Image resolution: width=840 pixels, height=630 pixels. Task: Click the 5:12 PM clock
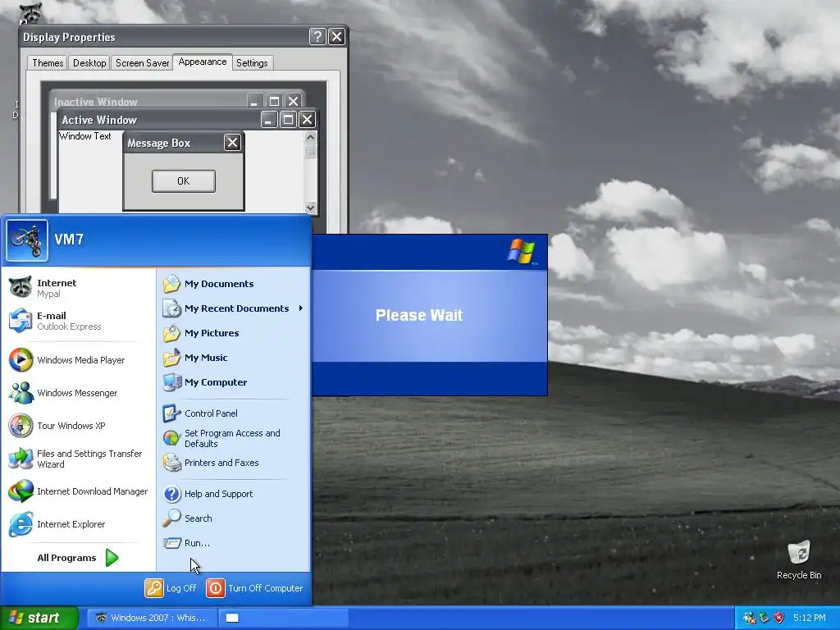810,618
